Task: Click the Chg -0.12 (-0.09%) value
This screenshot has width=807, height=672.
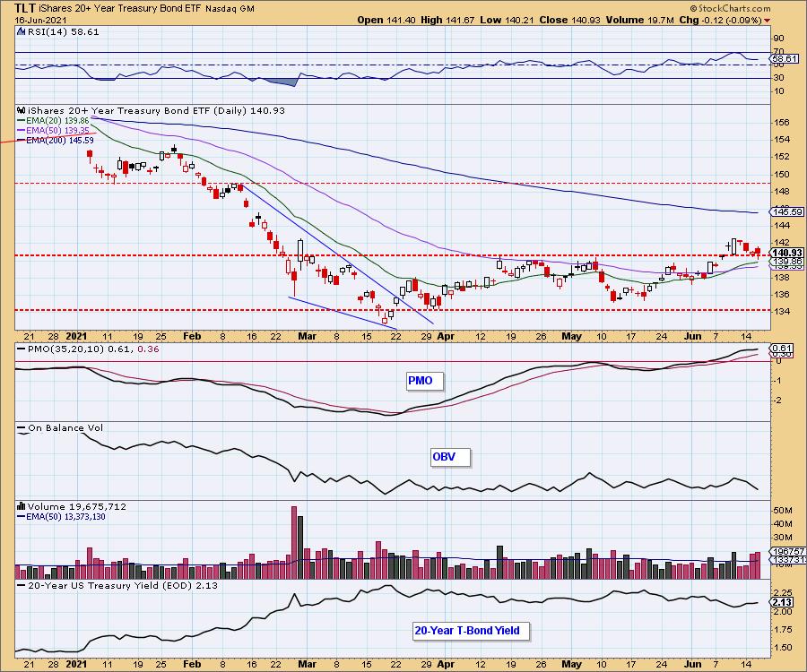Action: (721, 20)
